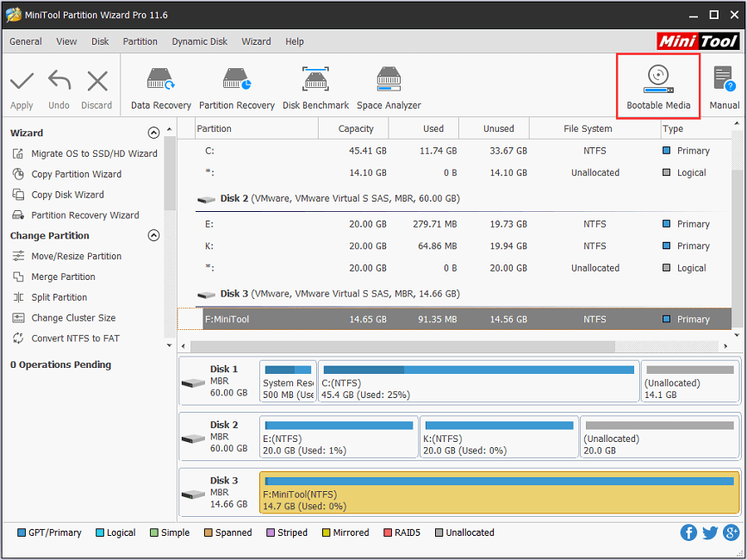Collapse the Wizard section
747x560 pixels.
[x=153, y=133]
